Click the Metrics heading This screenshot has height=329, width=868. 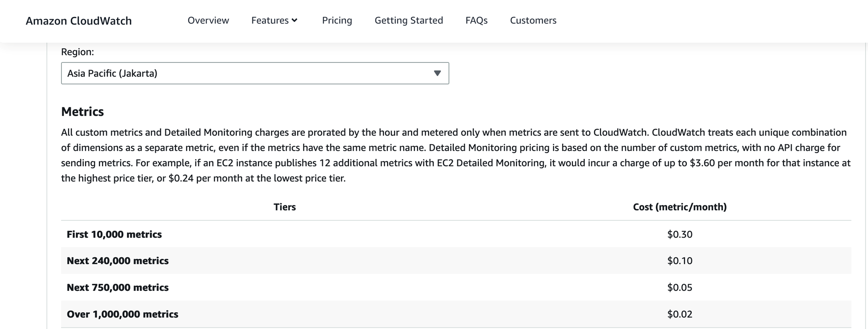click(x=82, y=112)
